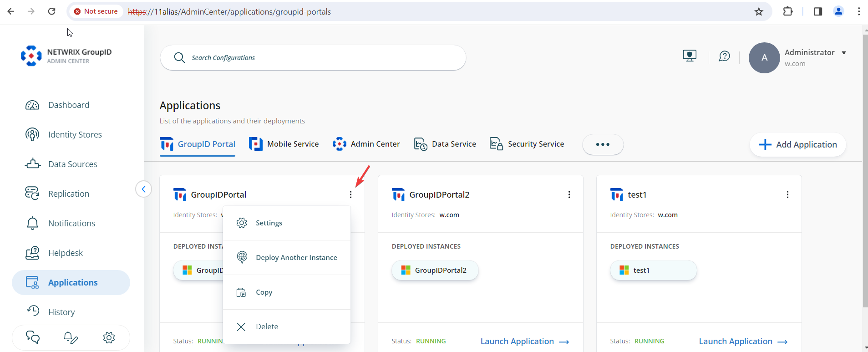Screen dimensions: 868x352
Task: Open the gear icon in bottom sidebar
Action: (x=109, y=337)
